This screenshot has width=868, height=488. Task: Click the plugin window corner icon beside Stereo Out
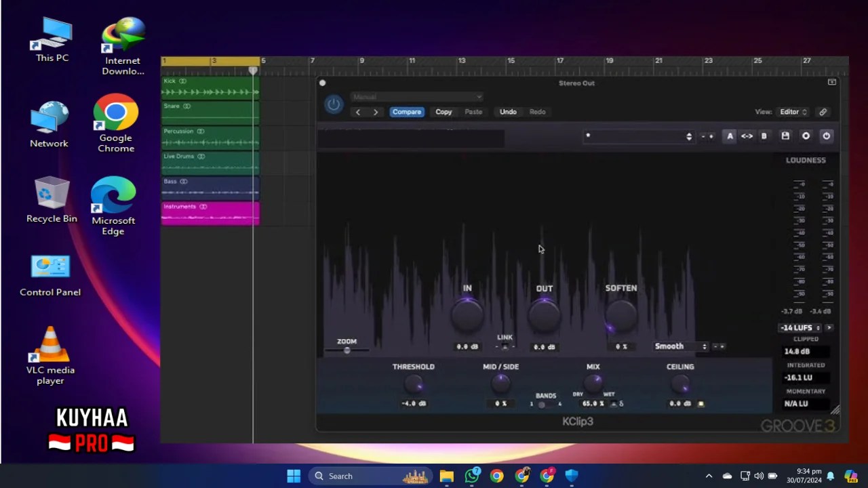[832, 82]
